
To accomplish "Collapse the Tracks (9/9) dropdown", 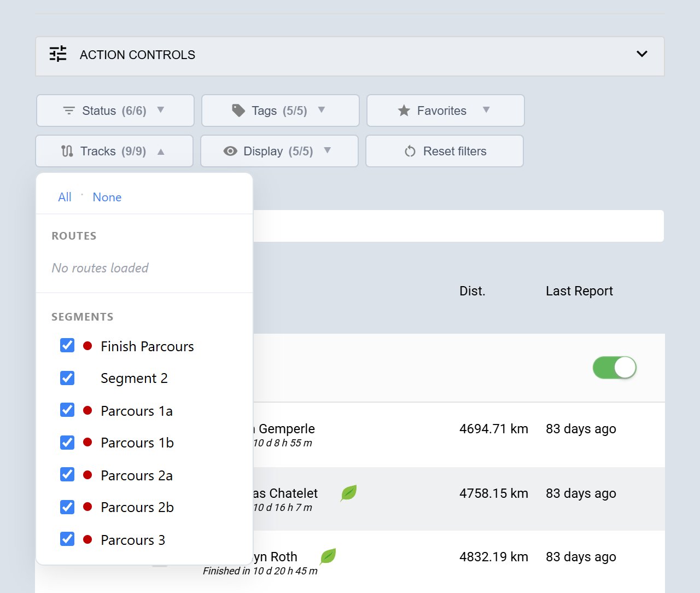I will [x=114, y=151].
